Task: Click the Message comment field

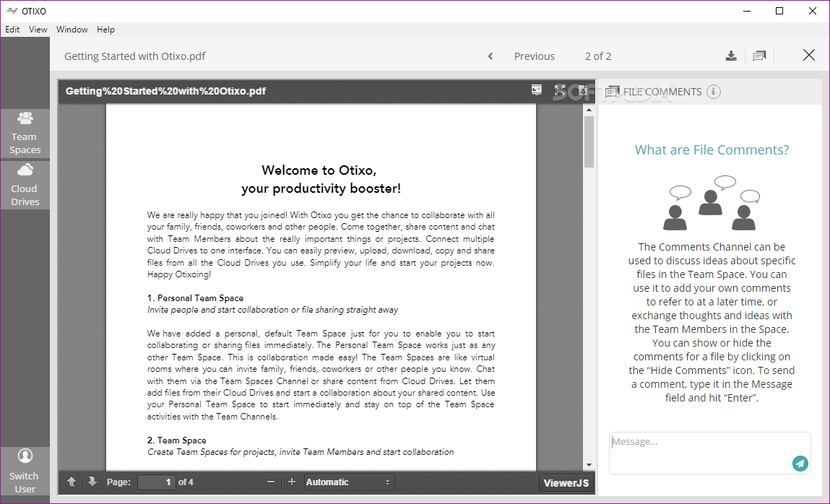Action: point(710,453)
